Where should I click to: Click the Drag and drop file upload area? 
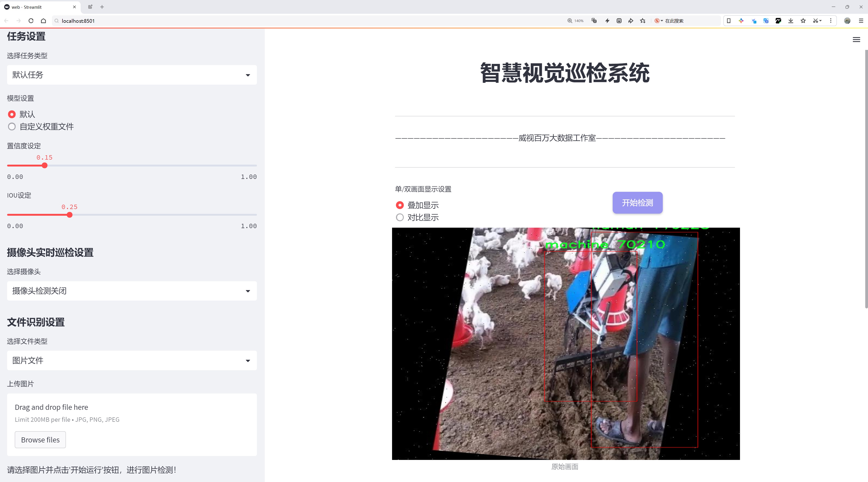point(132,425)
